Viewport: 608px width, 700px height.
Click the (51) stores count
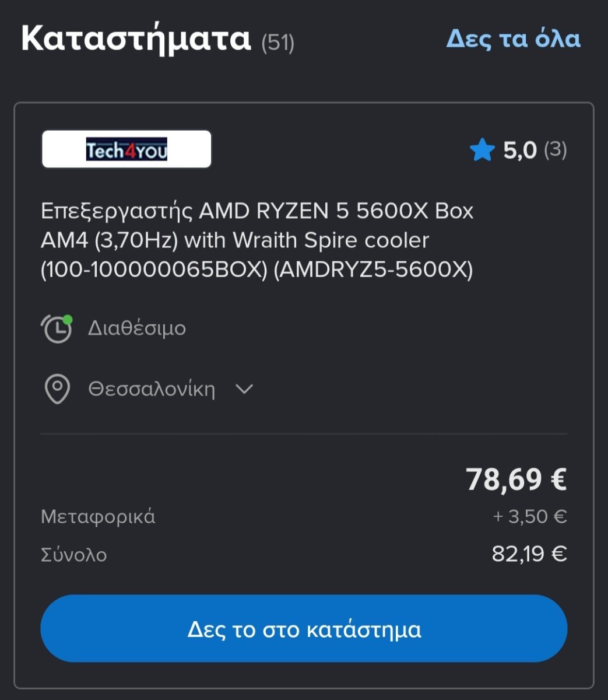[x=278, y=43]
